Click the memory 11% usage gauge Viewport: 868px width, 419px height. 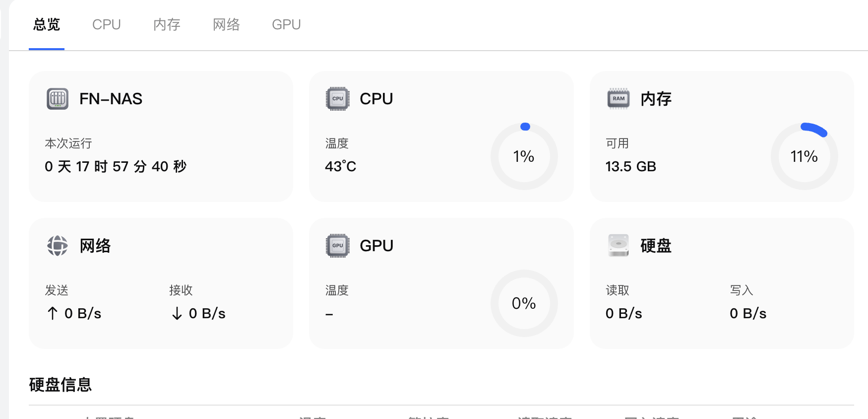coord(804,156)
